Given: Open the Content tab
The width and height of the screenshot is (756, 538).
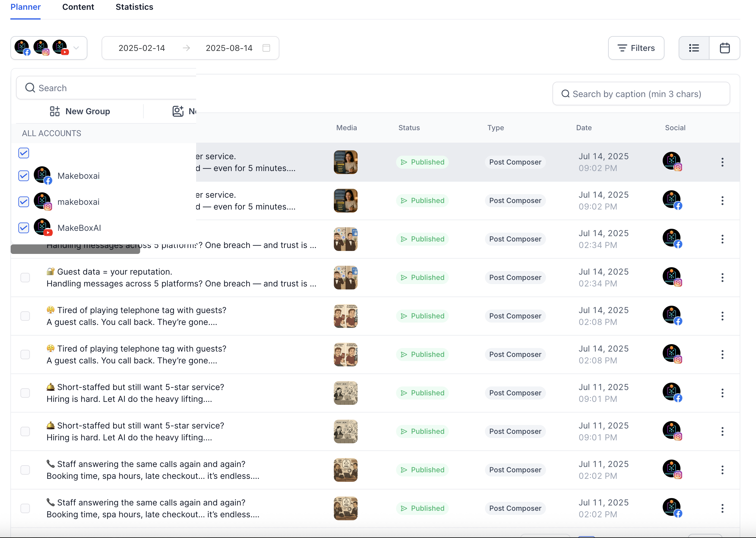Looking at the screenshot, I should [78, 7].
